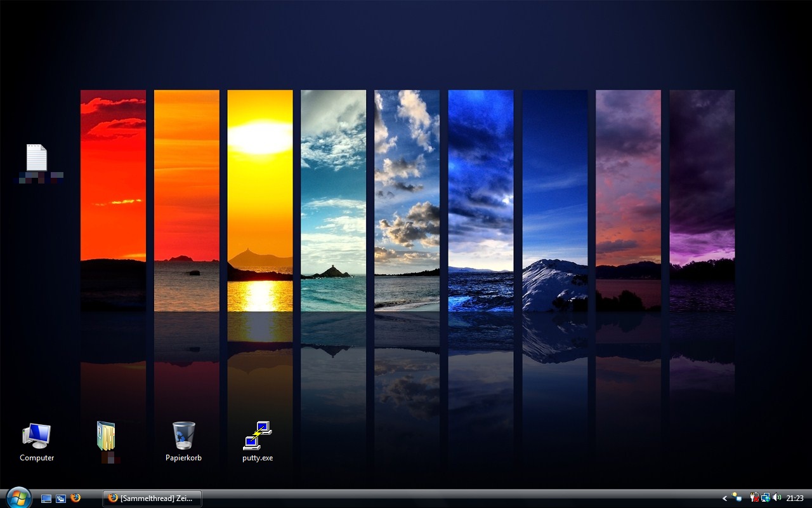Click the volume speaker tray icon

[x=777, y=498]
